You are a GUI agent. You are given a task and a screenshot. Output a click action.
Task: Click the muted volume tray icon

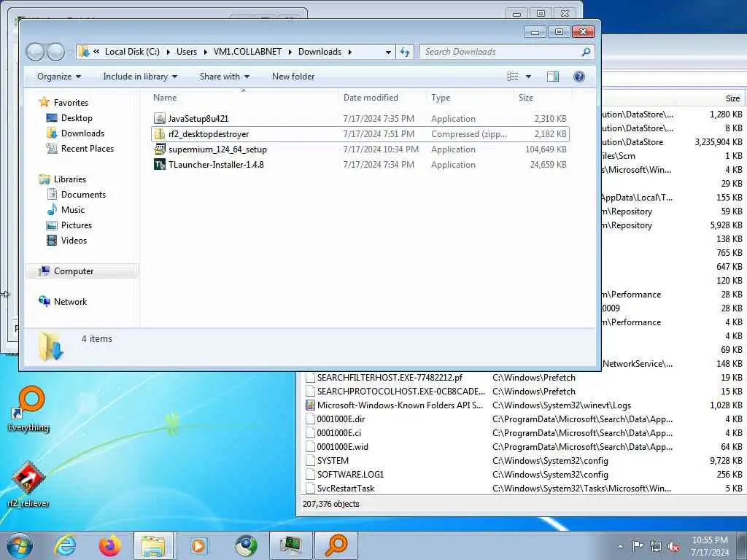[673, 546]
